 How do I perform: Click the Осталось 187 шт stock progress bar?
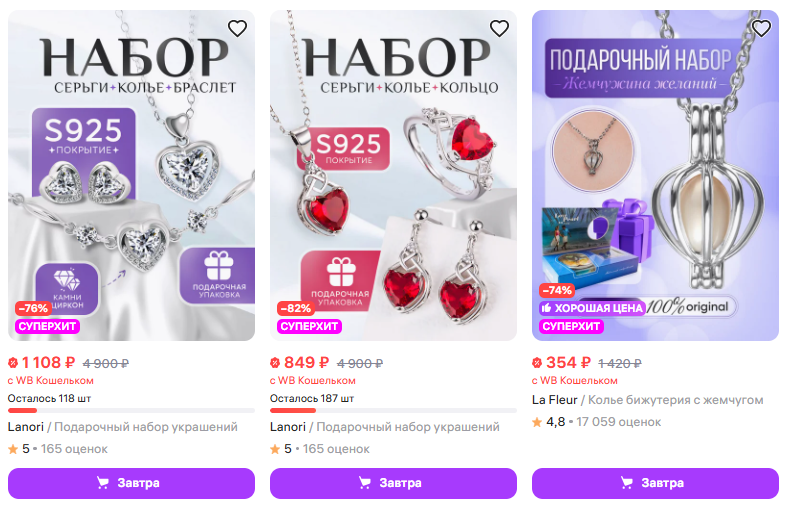(x=393, y=411)
